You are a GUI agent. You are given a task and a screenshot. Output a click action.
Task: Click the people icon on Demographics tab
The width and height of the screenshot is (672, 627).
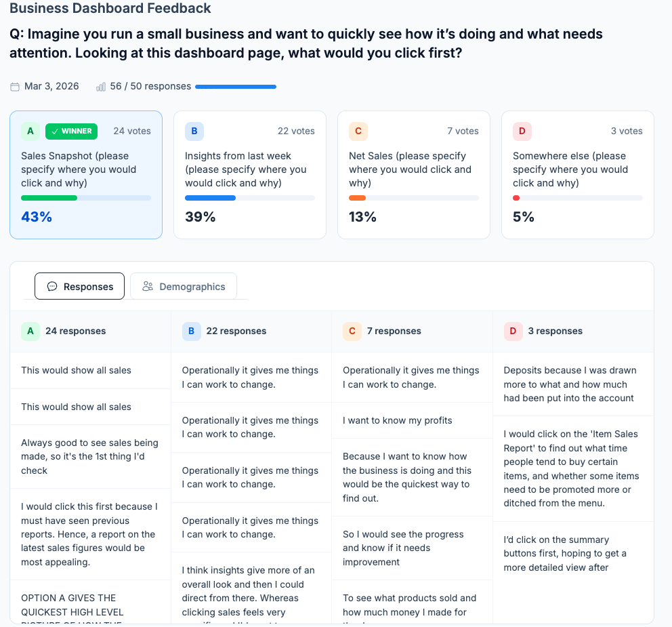click(147, 286)
